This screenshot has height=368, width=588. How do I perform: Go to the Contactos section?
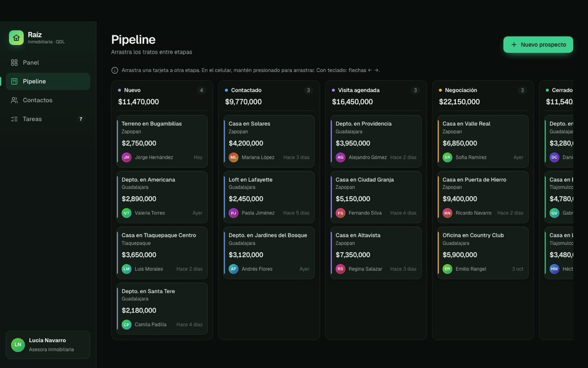[x=48, y=100]
